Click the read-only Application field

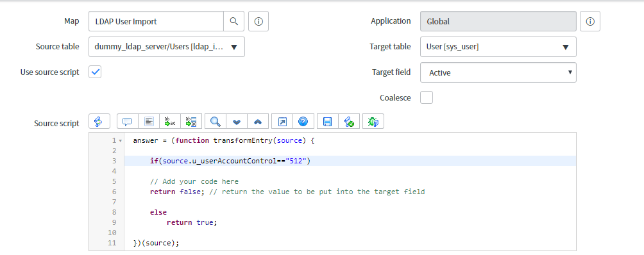click(x=498, y=21)
